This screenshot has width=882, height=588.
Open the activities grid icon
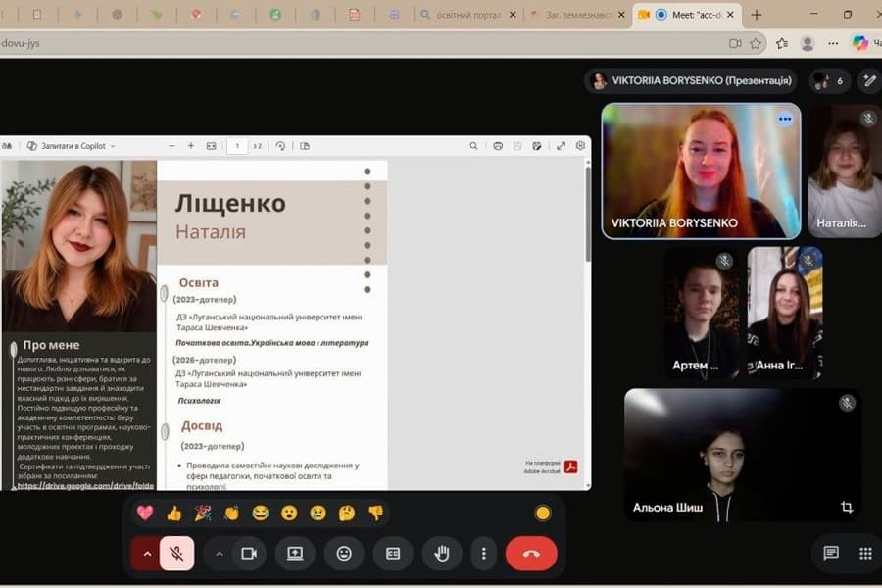865,553
